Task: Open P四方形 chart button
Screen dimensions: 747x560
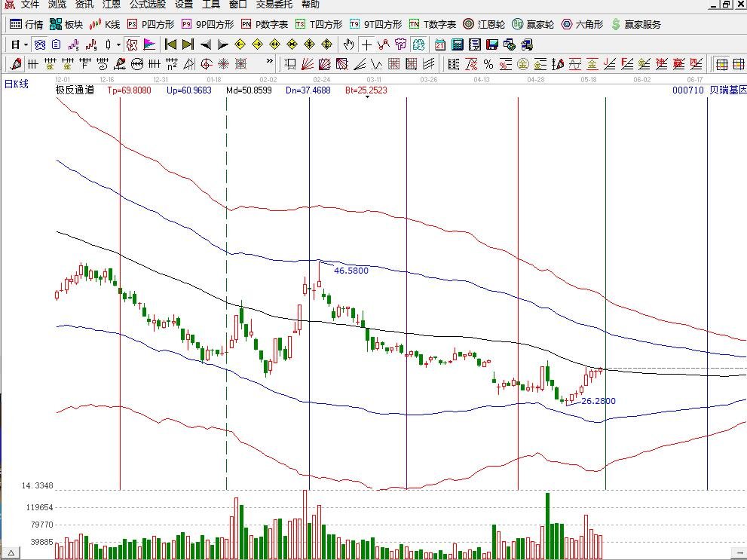Action: [151, 24]
